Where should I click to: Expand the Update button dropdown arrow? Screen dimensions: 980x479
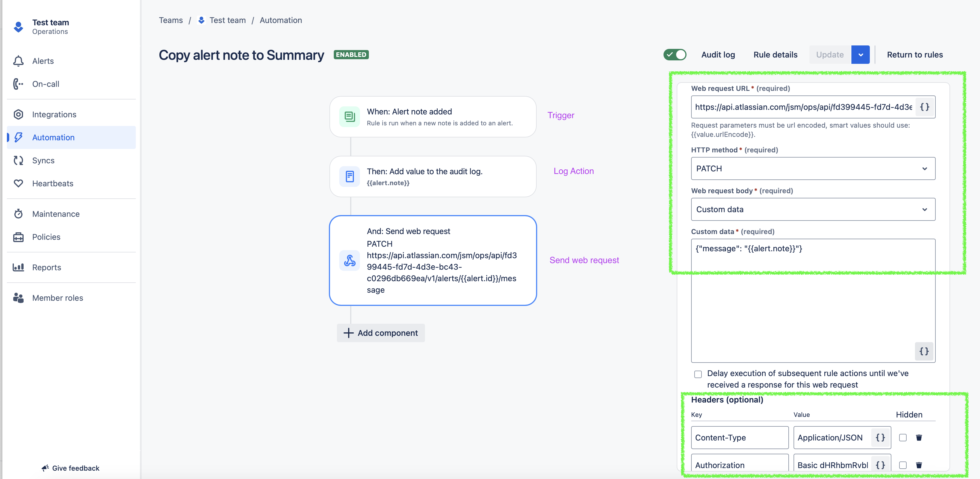click(860, 55)
